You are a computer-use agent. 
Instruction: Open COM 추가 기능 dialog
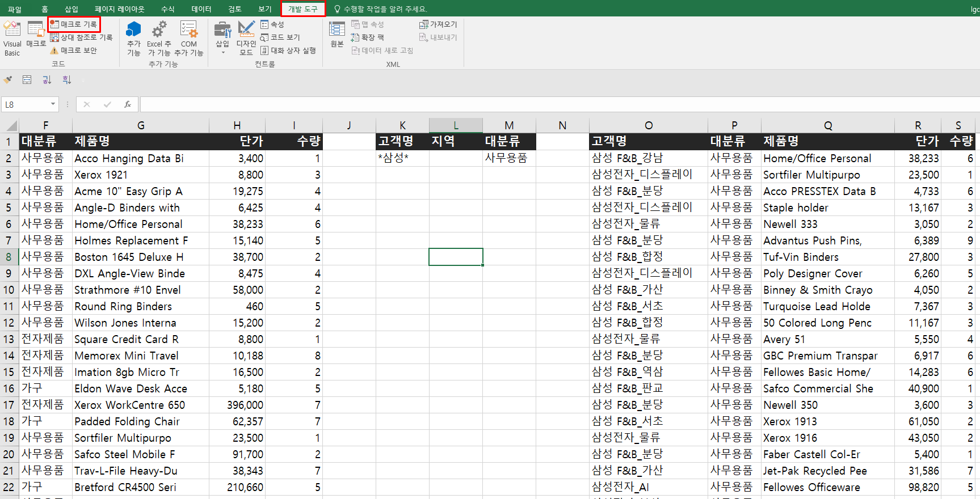click(188, 39)
